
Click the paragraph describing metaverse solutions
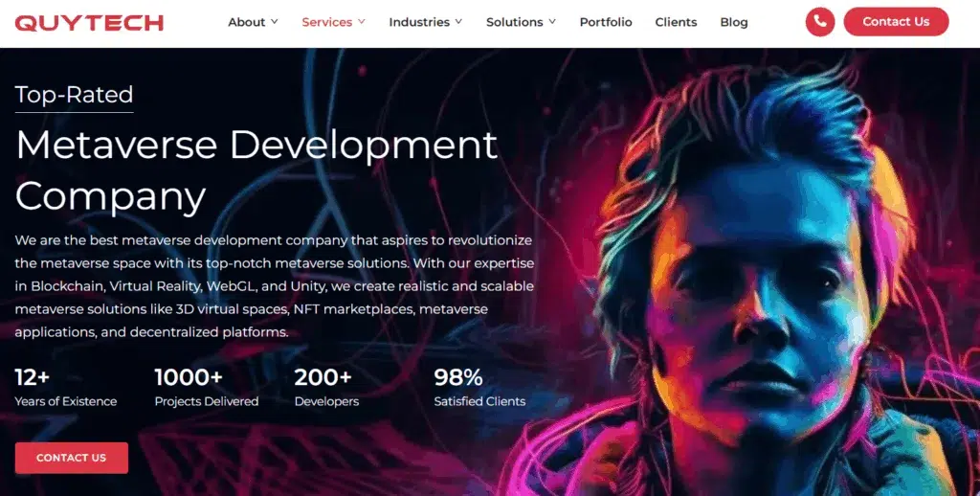pyautogui.click(x=275, y=286)
